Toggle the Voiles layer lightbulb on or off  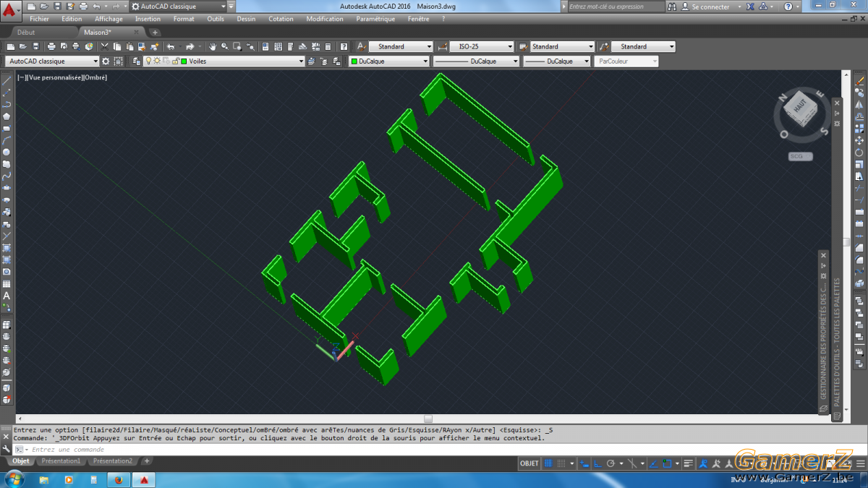click(148, 61)
